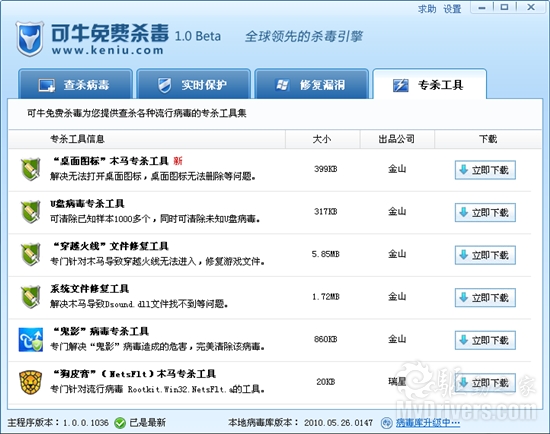Click the virus database update spinner icon
The image size is (550, 434).
tap(387, 423)
